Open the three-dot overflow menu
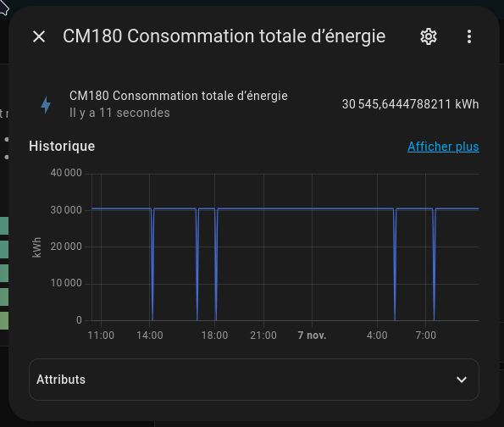504x427 pixels. click(x=469, y=36)
